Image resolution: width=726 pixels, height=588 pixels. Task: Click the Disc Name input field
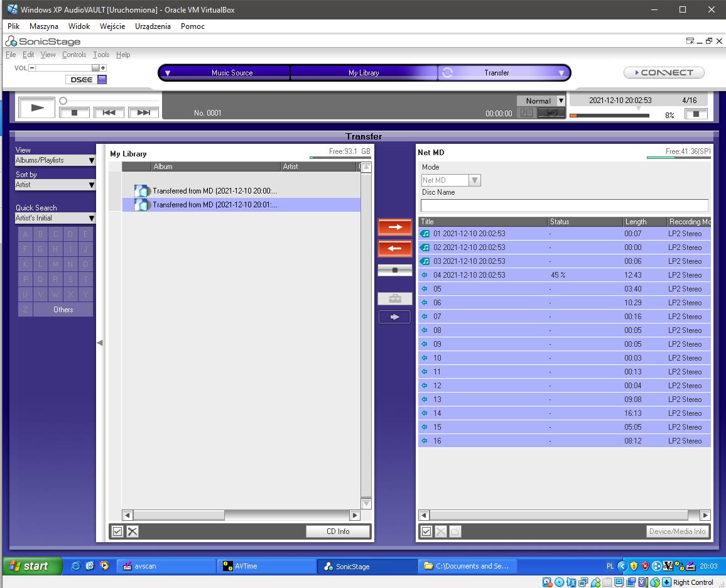click(564, 205)
